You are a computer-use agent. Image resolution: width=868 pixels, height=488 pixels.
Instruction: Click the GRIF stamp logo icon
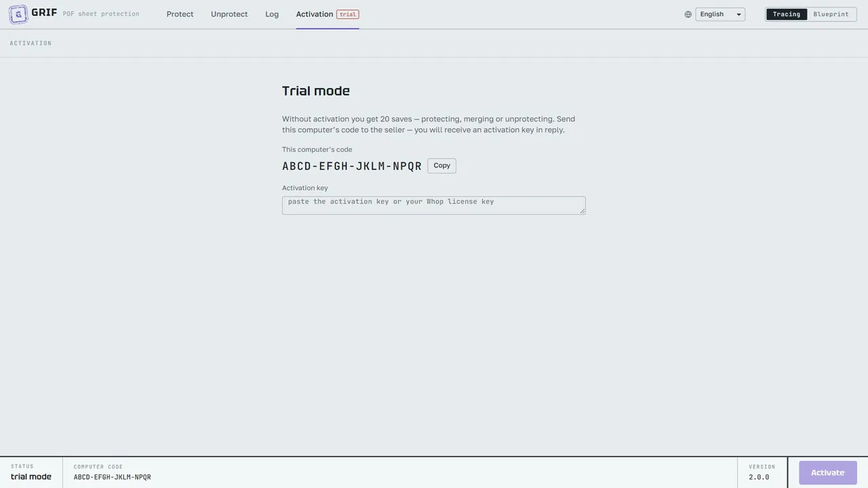18,14
